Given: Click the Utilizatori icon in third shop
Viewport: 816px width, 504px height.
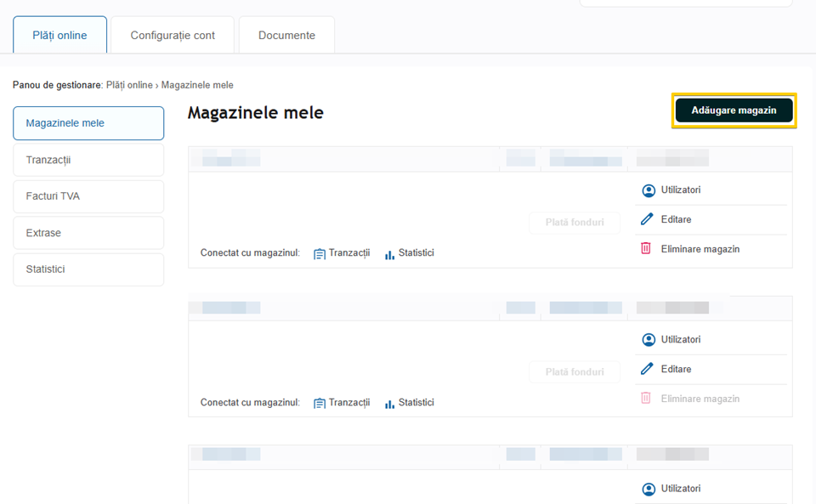Looking at the screenshot, I should (649, 490).
